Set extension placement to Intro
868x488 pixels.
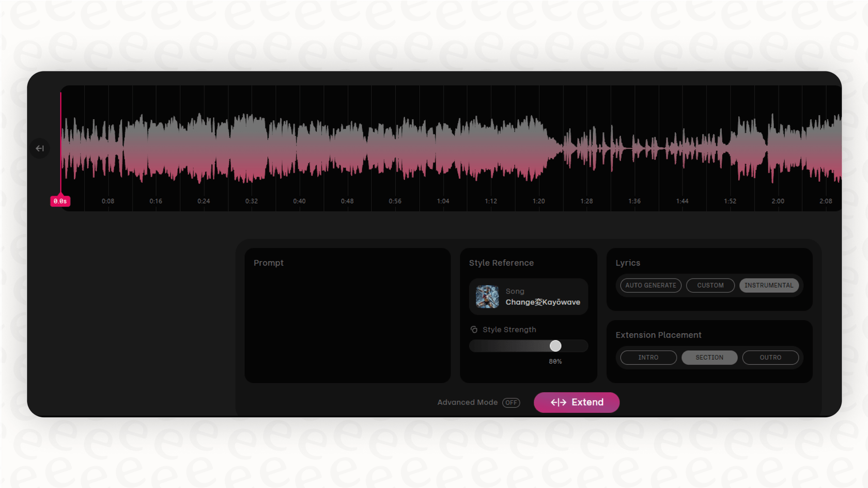tap(648, 357)
